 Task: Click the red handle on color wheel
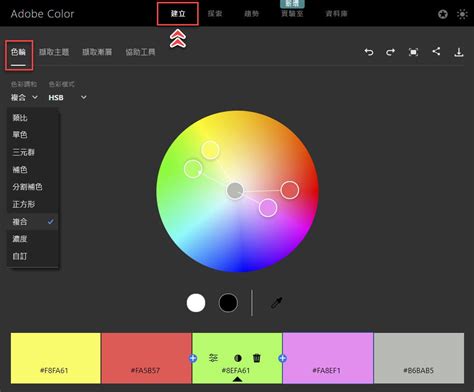[290, 190]
